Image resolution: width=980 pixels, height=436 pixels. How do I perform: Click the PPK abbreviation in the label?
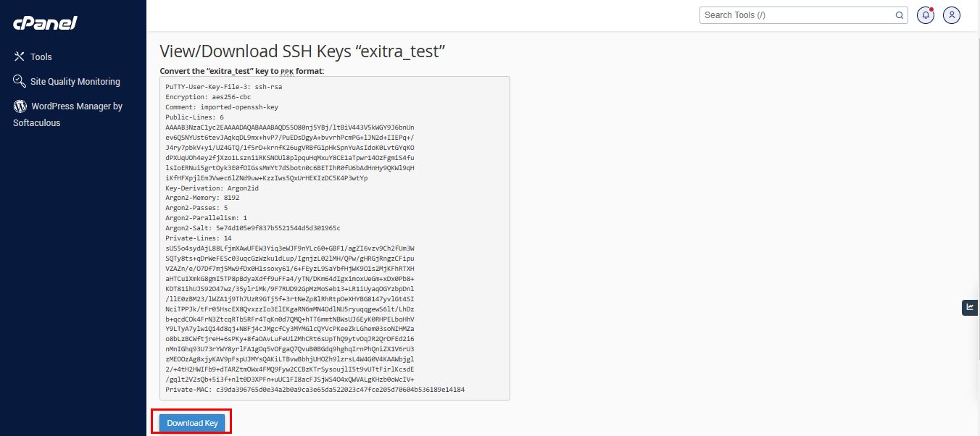click(287, 71)
